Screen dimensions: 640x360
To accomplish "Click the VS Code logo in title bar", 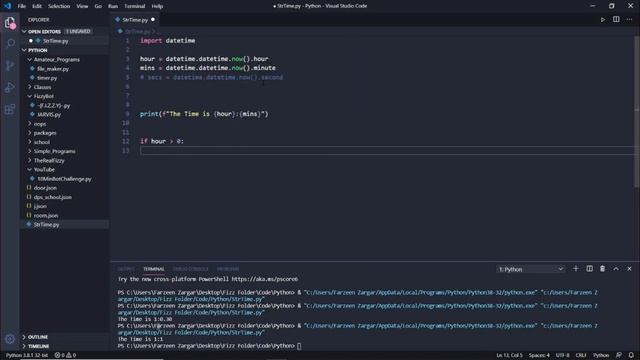I will click(7, 6).
